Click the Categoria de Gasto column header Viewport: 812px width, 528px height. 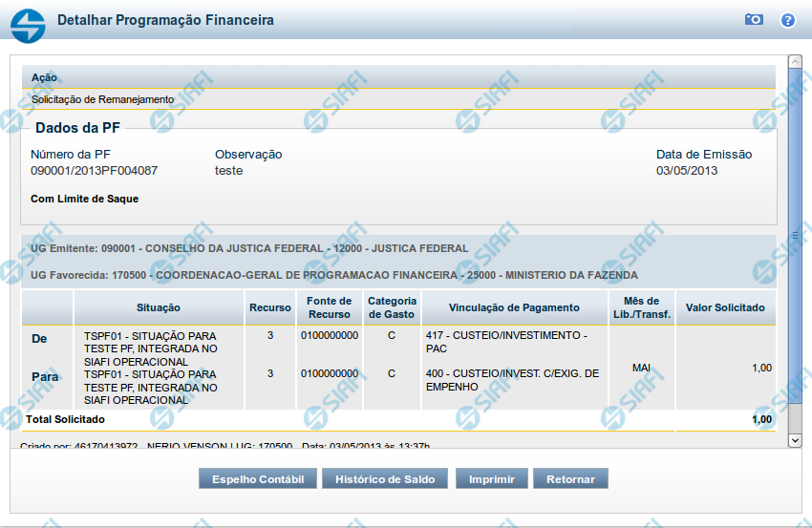392,308
